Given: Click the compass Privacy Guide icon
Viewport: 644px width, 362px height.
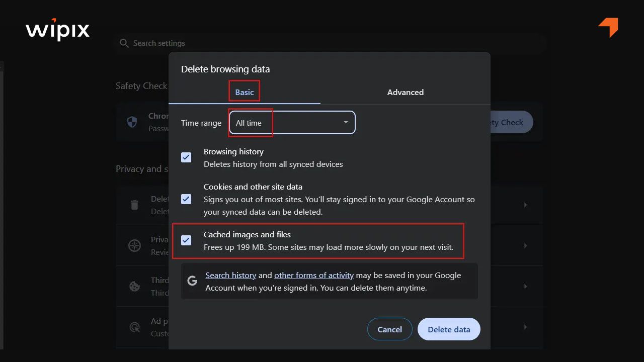Looking at the screenshot, I should 134,245.
